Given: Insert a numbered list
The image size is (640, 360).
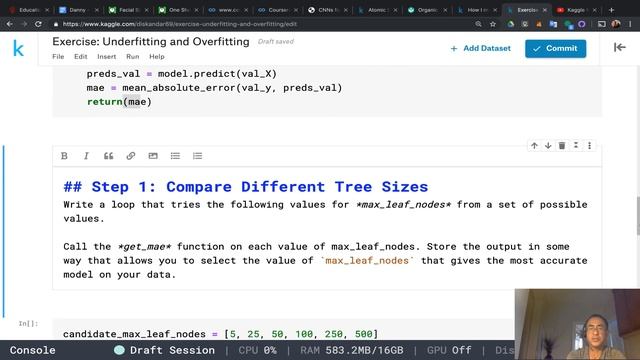Looking at the screenshot, I should click(198, 156).
